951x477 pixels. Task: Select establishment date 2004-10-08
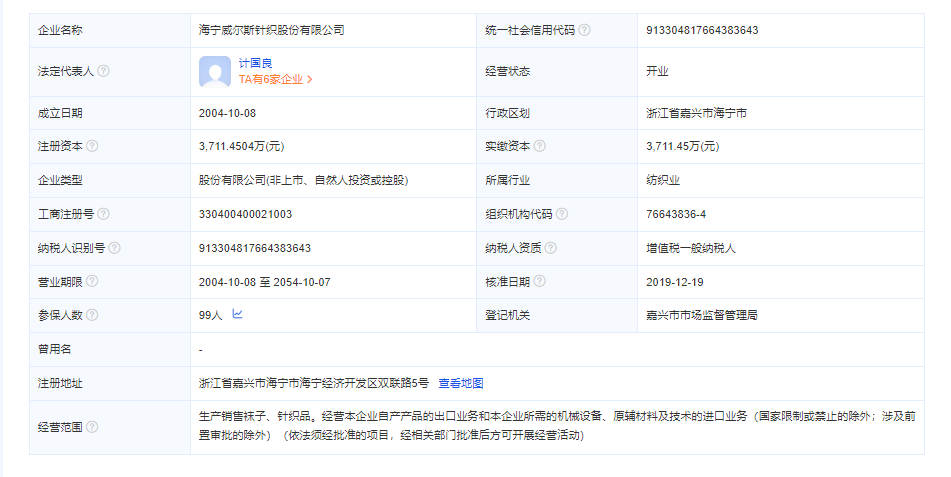coord(227,113)
